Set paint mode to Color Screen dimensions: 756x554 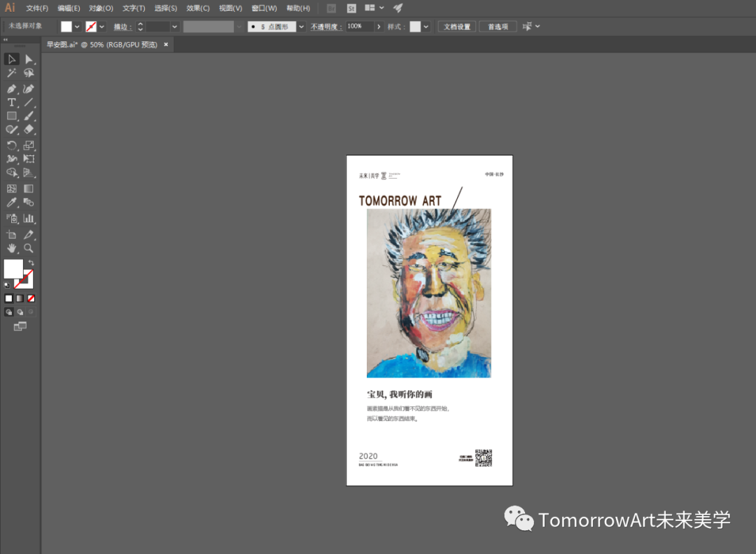pyautogui.click(x=8, y=299)
